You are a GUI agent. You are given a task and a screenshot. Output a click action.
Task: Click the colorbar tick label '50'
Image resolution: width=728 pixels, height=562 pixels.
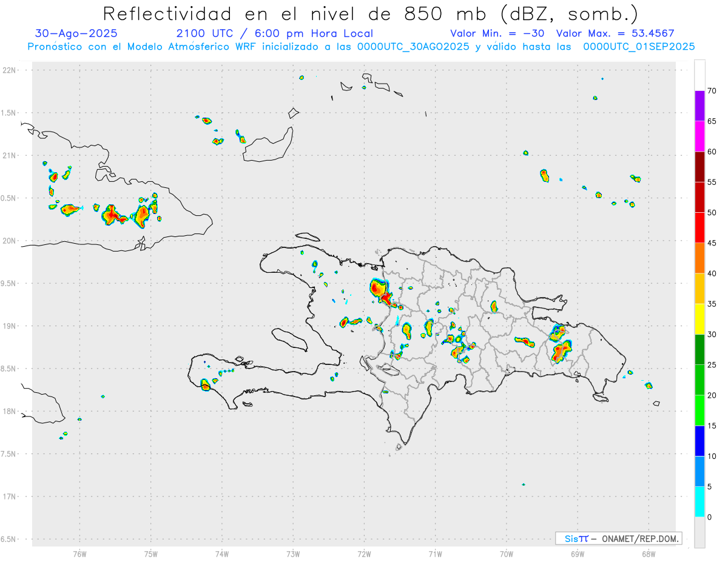coord(712,213)
